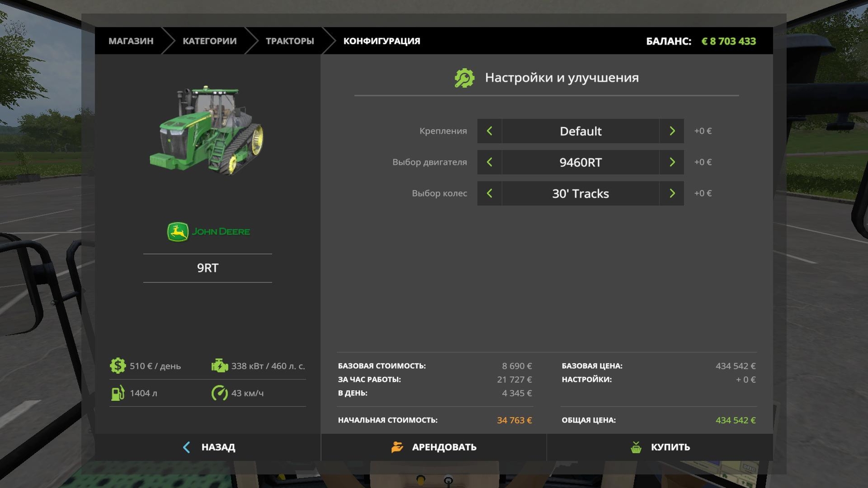Select next Крепления option
868x488 pixels.
(672, 131)
